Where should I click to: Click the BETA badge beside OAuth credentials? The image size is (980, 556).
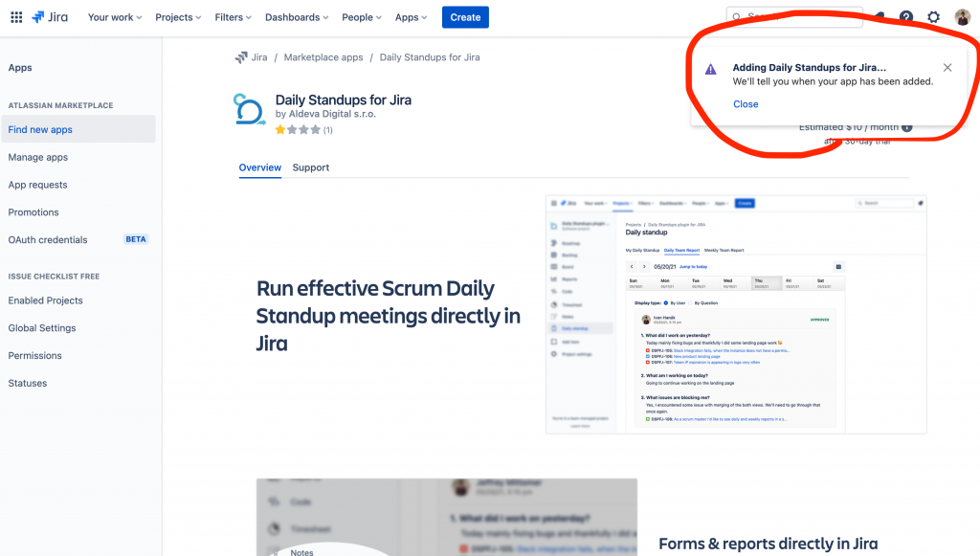(x=136, y=239)
